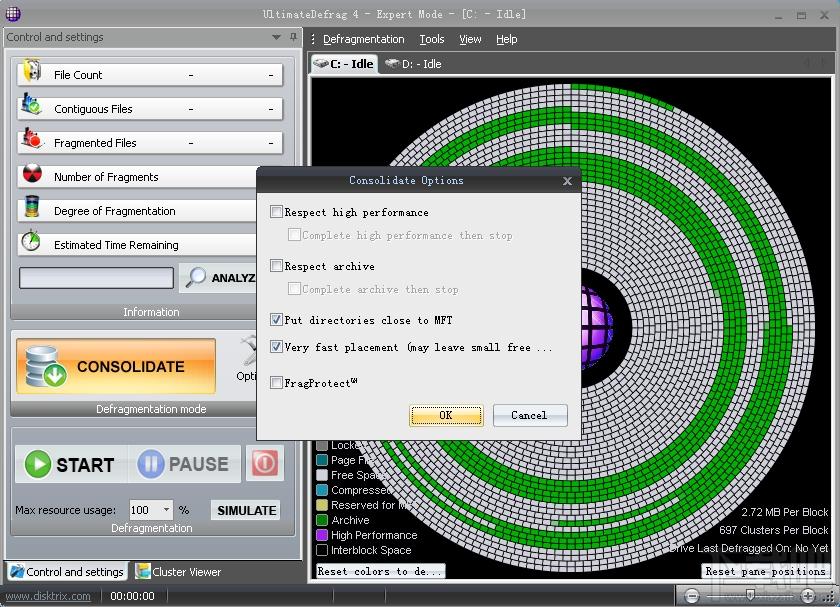Click the zoom slider thumb
Screen dimensions: 840x607
point(750,595)
